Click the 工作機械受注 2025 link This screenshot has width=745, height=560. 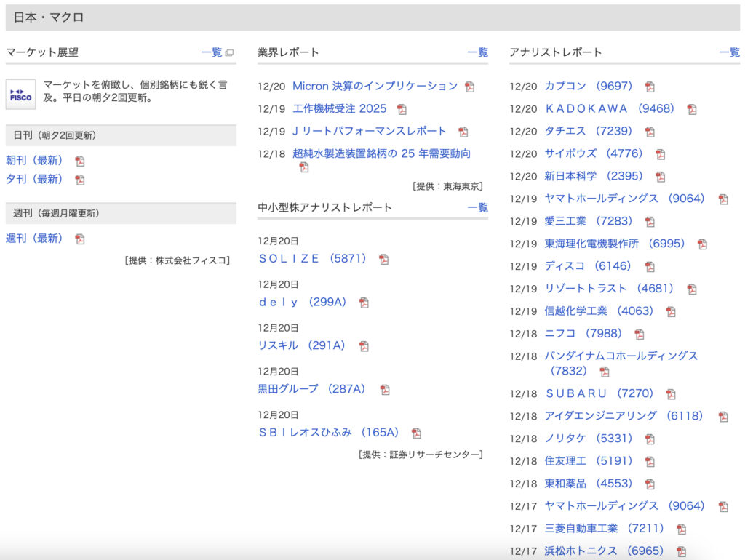(340, 109)
